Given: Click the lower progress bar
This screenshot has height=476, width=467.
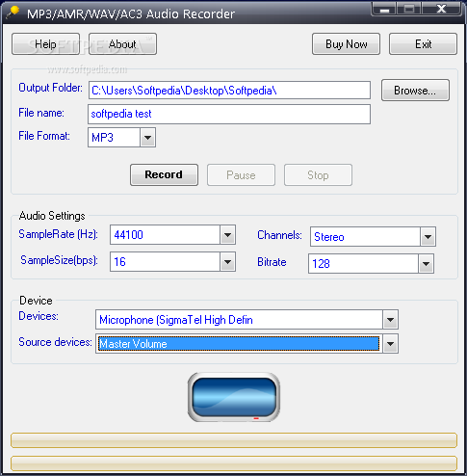Looking at the screenshot, I should click(x=234, y=463).
